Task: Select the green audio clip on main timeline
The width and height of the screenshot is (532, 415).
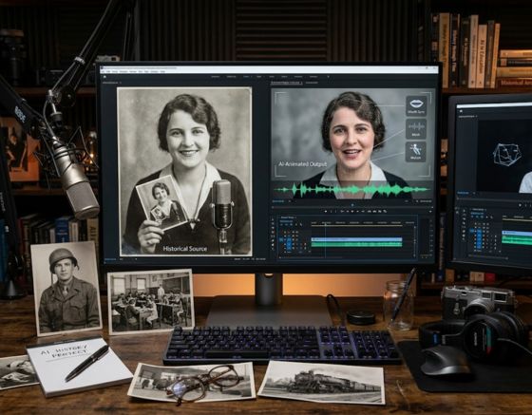Action: click(356, 244)
